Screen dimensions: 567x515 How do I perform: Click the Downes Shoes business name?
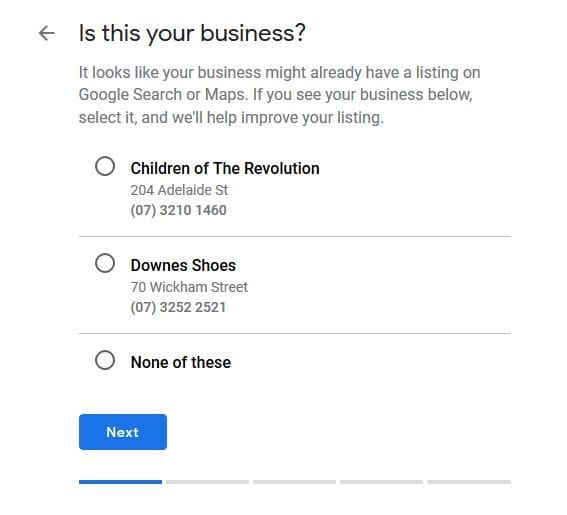coord(183,265)
